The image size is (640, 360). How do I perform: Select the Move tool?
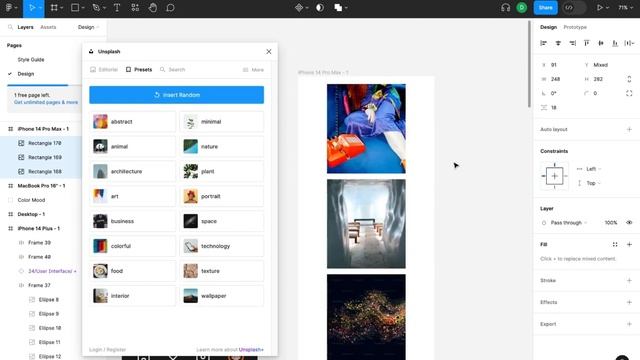(x=32, y=8)
